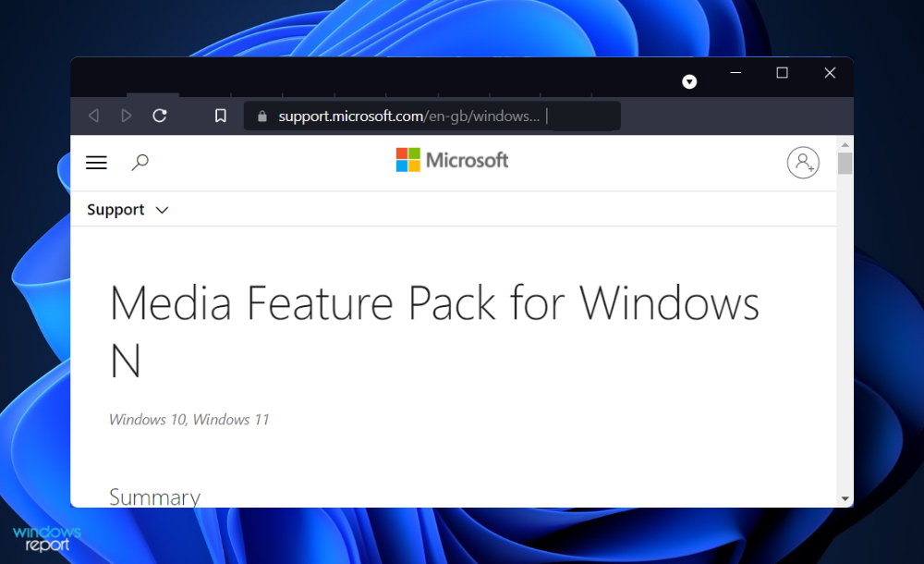Go back with the browser back arrow
Screen dimensions: 924x564
93,116
